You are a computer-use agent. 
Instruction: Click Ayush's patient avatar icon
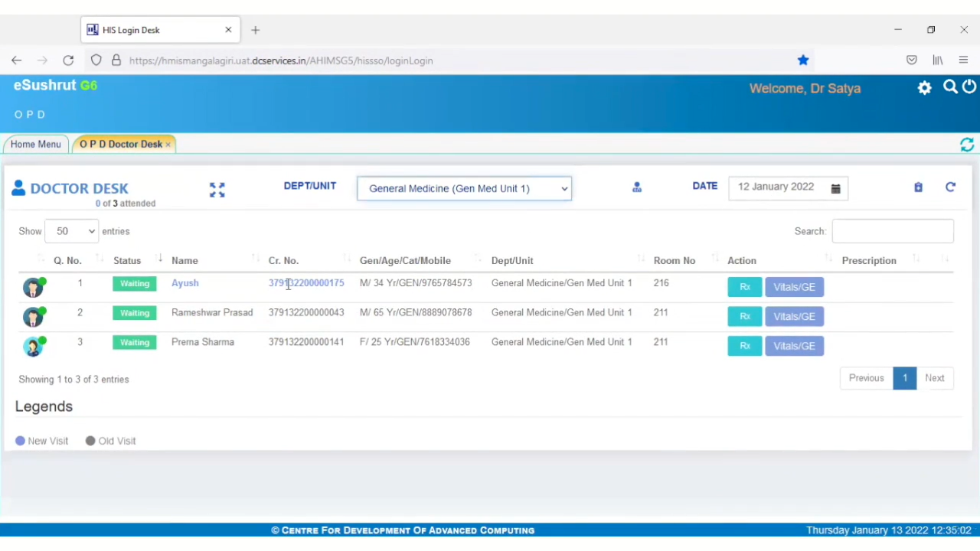point(33,288)
